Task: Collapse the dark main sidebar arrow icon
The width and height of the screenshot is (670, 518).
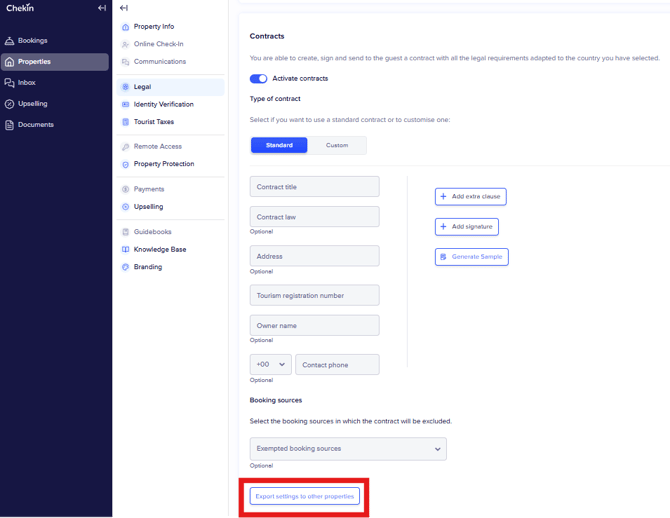Action: pos(101,8)
